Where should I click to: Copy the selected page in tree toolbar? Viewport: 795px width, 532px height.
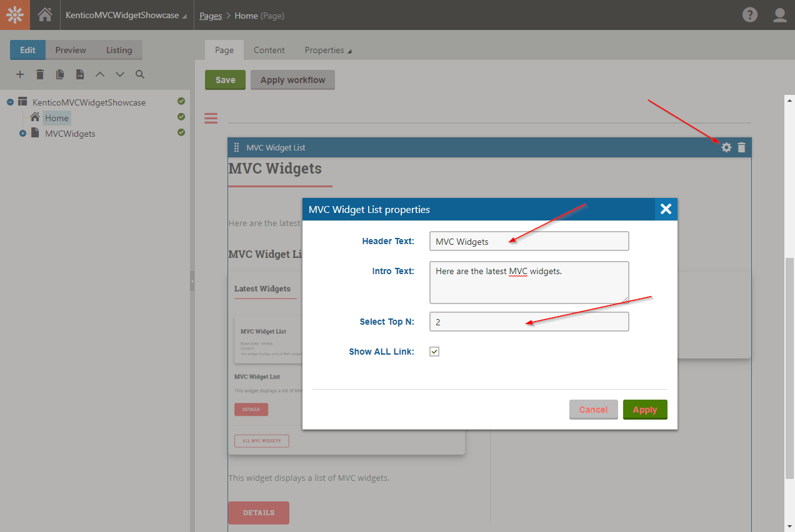click(x=60, y=74)
